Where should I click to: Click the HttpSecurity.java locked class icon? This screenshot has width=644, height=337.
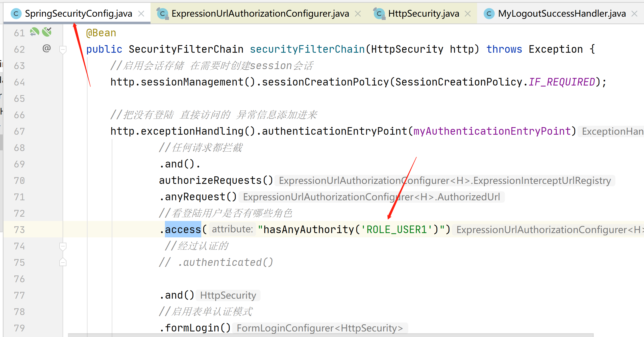tap(379, 14)
